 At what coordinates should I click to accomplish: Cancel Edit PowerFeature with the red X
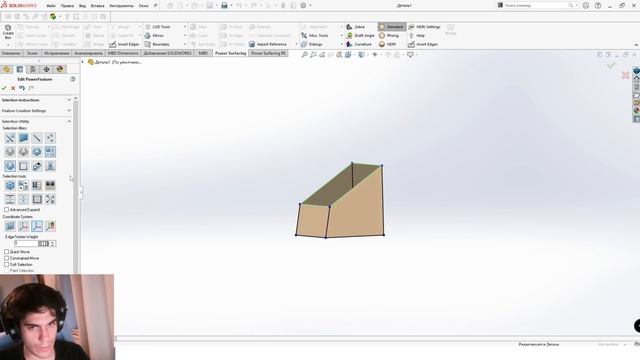pos(13,88)
